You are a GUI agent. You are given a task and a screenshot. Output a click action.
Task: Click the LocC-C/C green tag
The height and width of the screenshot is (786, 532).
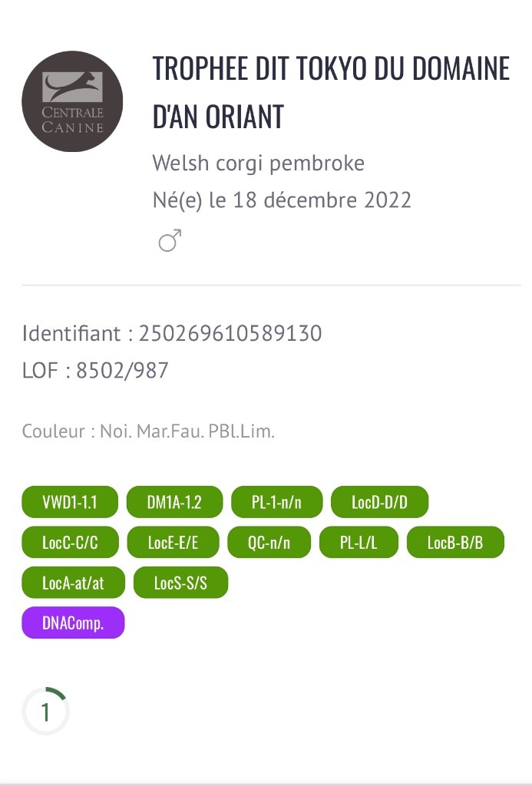point(70,543)
